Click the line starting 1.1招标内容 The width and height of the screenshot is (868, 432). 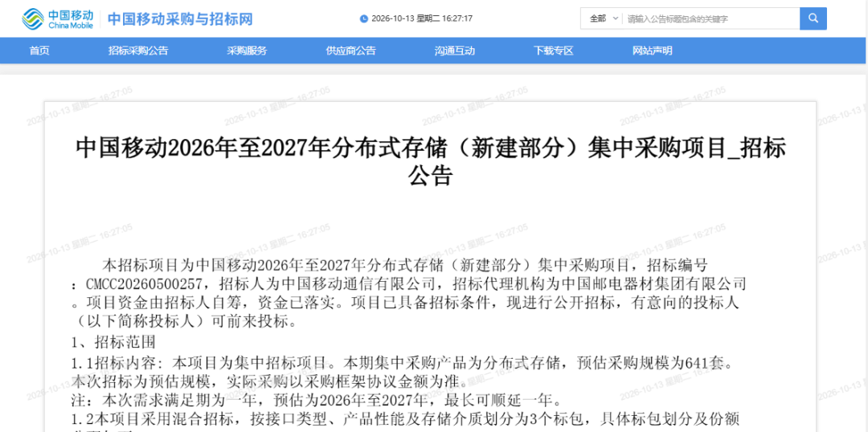(403, 364)
